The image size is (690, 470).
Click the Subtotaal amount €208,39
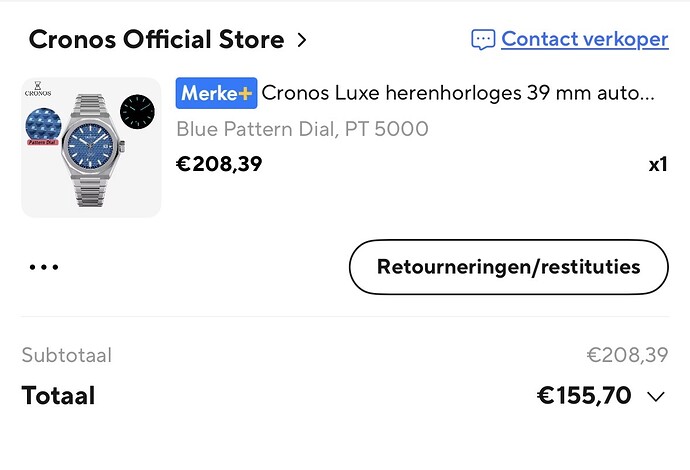point(626,355)
